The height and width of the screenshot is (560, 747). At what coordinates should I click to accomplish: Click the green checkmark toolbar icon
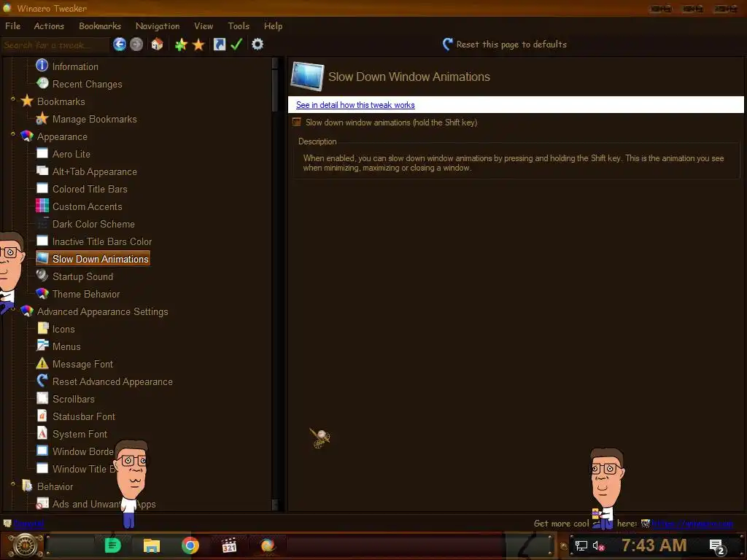pos(236,44)
